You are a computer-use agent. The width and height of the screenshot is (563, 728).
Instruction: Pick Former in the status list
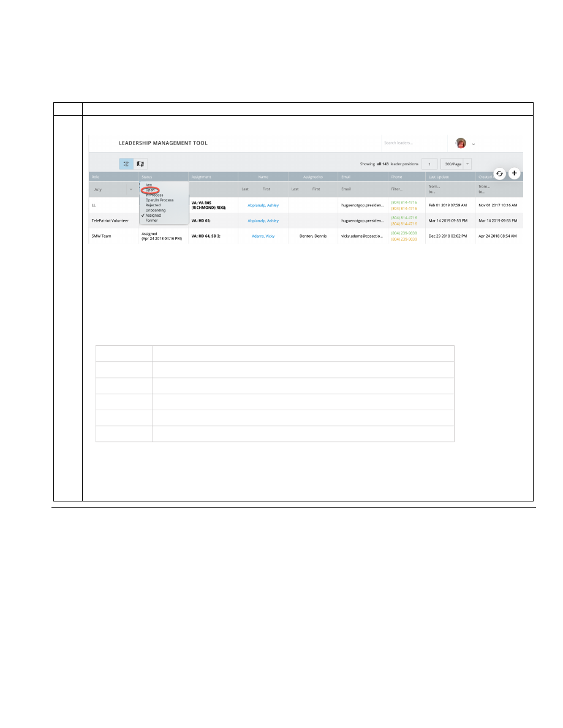tap(151, 220)
